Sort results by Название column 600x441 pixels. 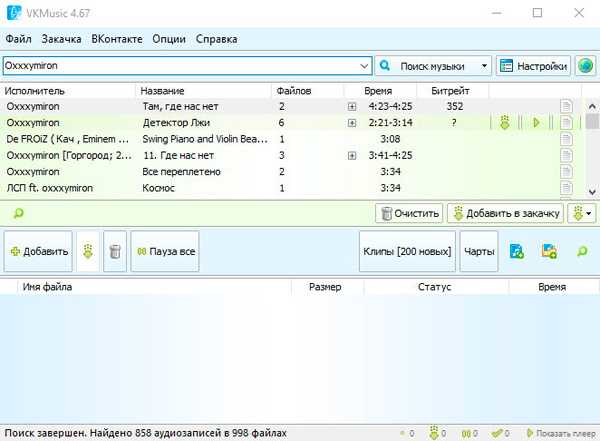(203, 91)
